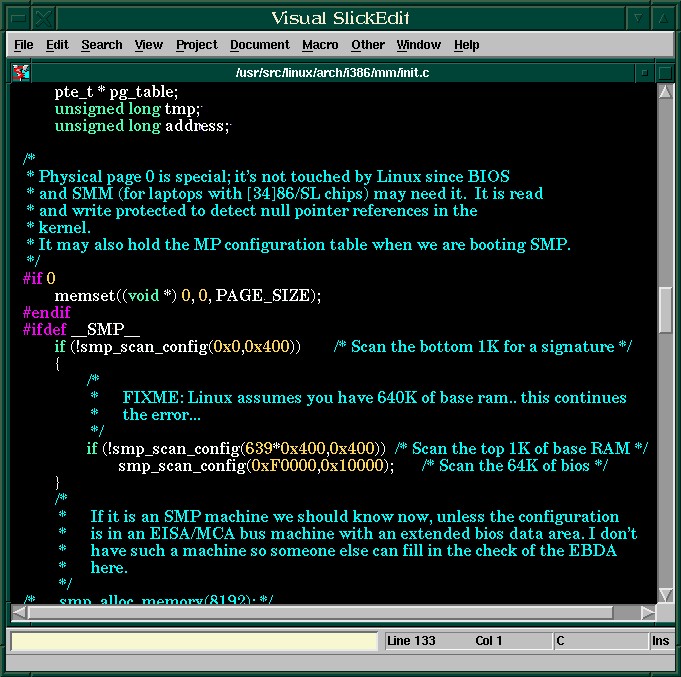Screen dimensions: 681x677
Task: Minimize the init.c document window
Action: tap(645, 73)
